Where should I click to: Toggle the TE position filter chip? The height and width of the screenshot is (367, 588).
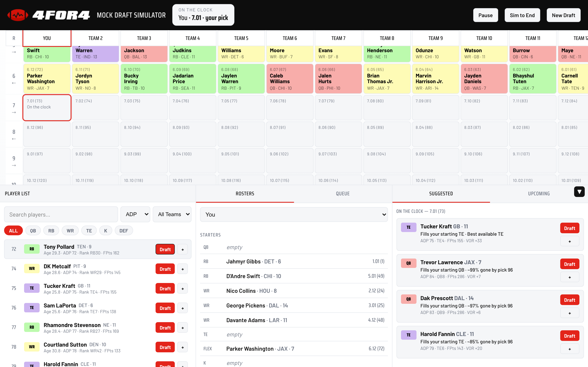tap(89, 231)
